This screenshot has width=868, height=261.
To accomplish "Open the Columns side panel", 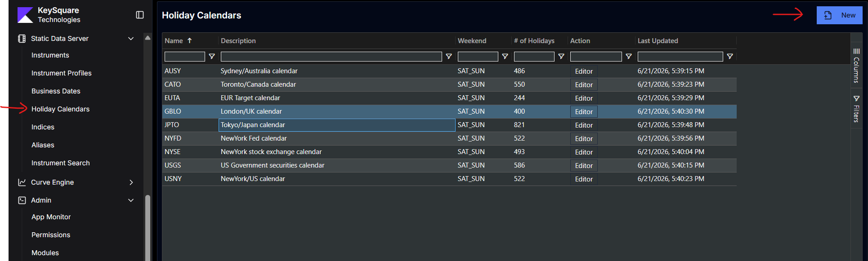I will pyautogui.click(x=856, y=65).
